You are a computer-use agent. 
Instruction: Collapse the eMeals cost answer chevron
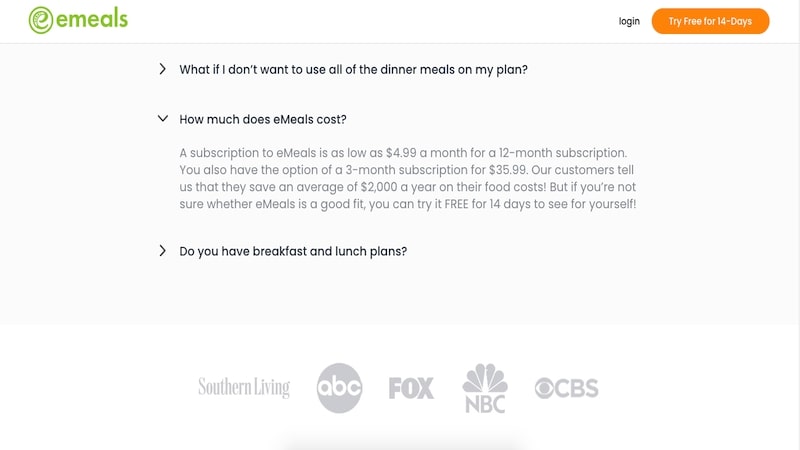(x=163, y=119)
